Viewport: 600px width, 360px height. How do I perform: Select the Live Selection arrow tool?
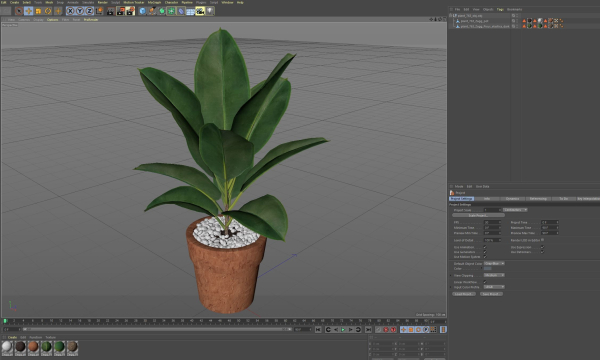19,11
